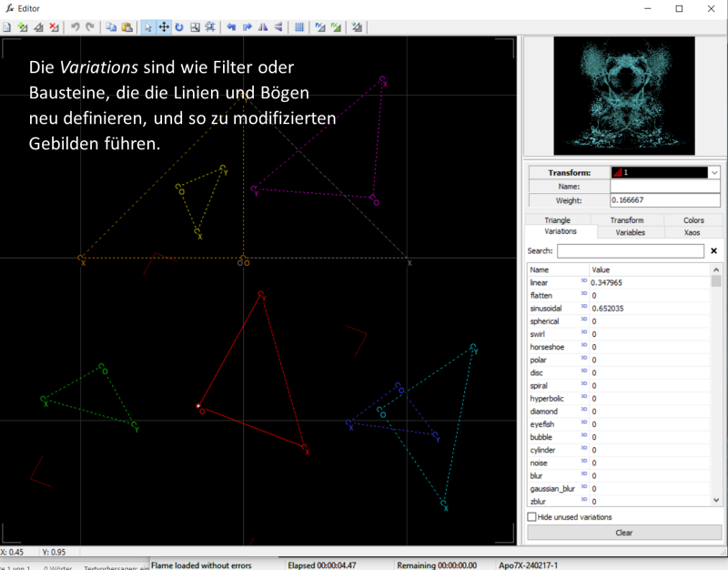Click the fractal preview thumbnail
Screen dimensions: 728x570
(623, 97)
